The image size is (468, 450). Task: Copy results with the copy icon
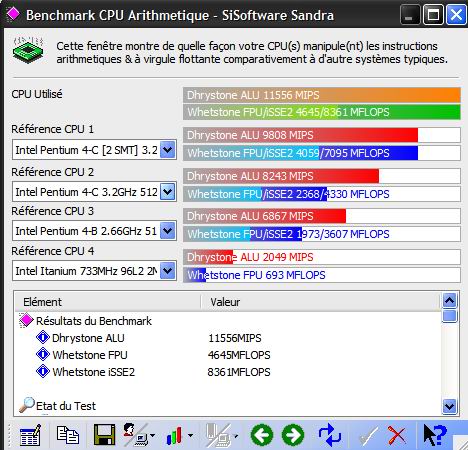68,435
